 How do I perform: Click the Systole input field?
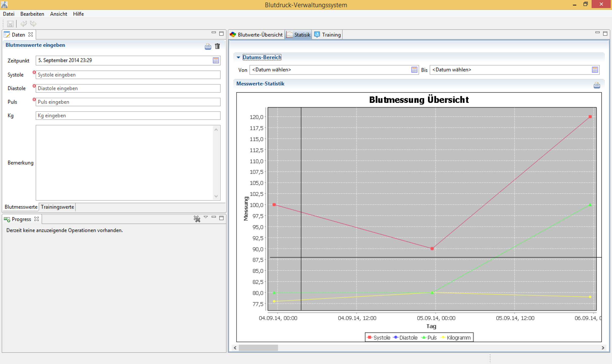128,75
